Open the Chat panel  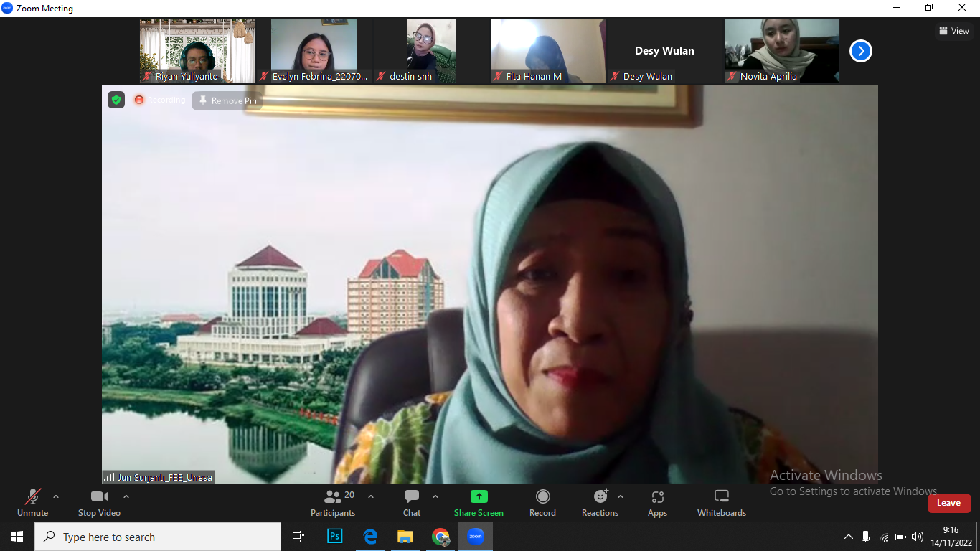pos(412,502)
